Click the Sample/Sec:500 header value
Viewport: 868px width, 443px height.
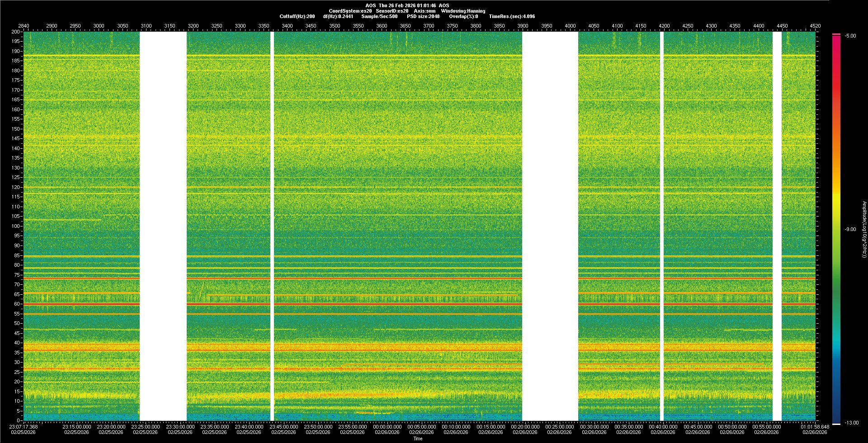[x=379, y=16]
